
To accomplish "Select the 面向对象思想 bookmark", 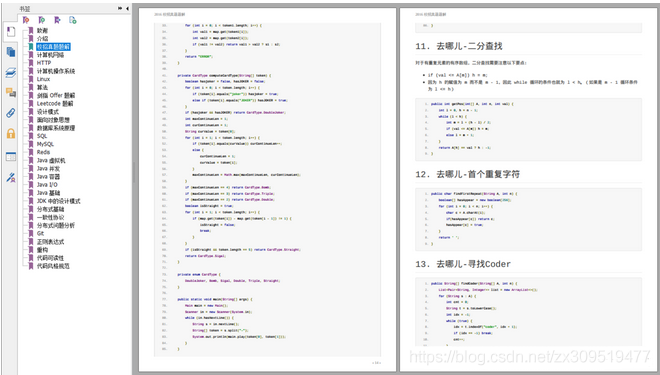I will point(53,120).
